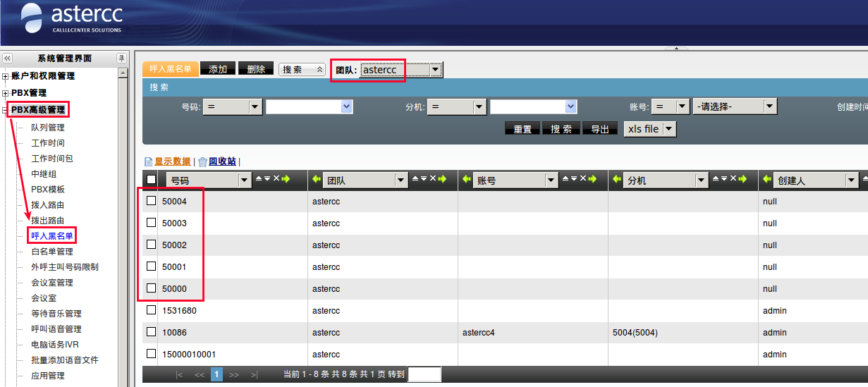
Task: Open the 团队 astercc dropdown
Action: [x=435, y=69]
